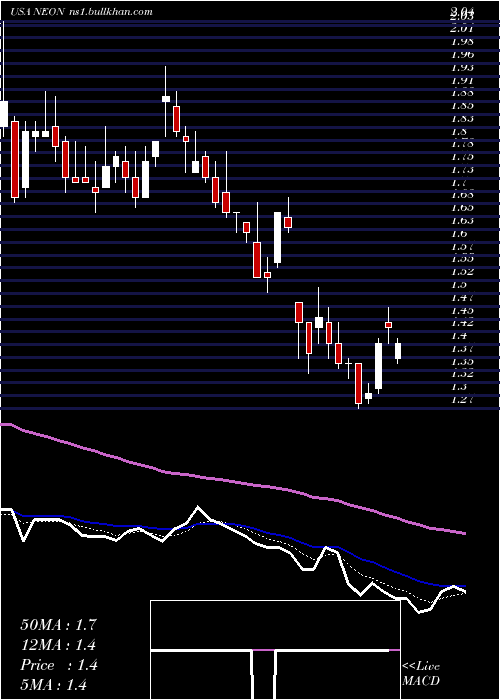Select the "12MA : 1.4" readout
The height and width of the screenshot is (700, 500).
58,645
